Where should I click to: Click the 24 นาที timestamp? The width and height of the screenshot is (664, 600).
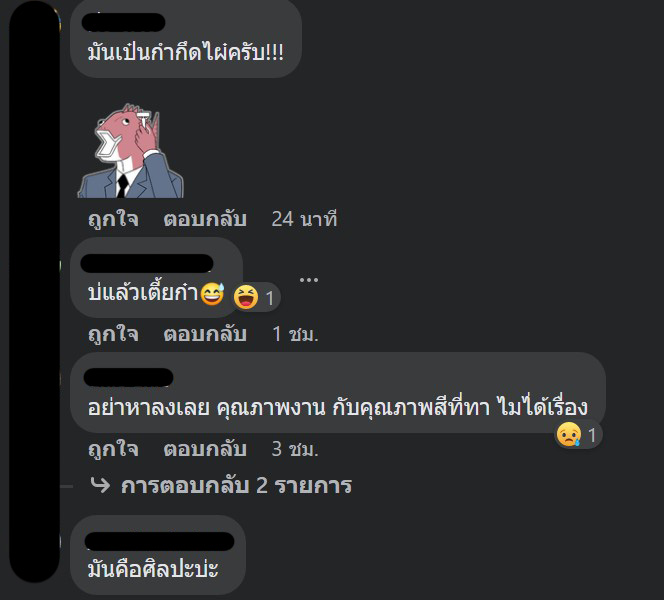[x=304, y=219]
